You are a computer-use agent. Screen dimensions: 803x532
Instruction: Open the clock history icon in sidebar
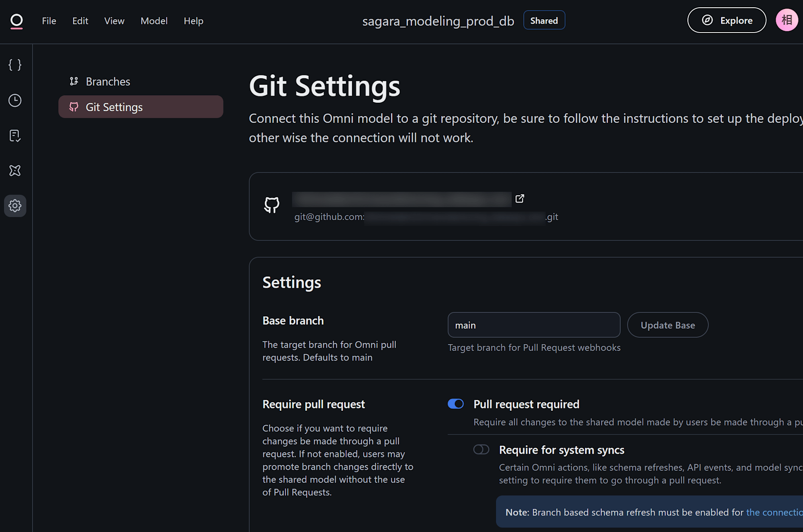coord(15,100)
